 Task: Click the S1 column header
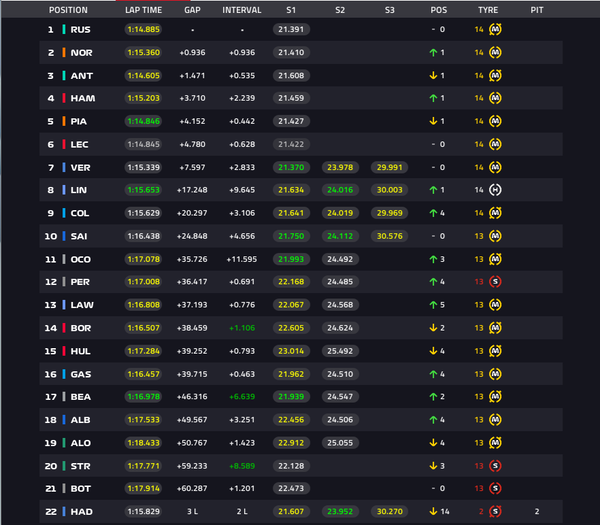(x=291, y=10)
